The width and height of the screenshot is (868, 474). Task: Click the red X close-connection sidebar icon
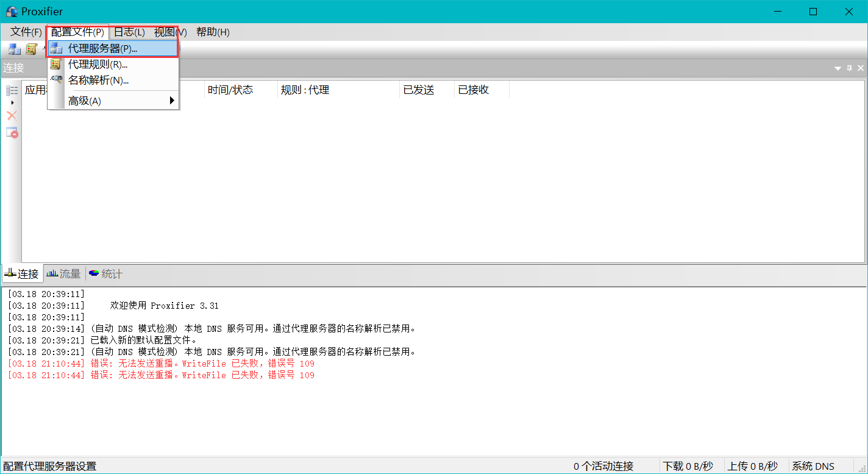point(12,115)
